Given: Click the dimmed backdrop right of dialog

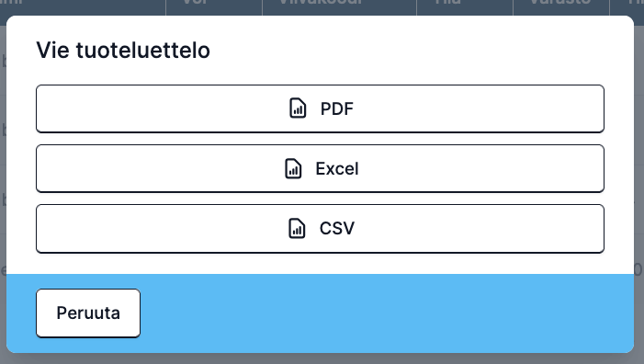Looking at the screenshot, I should click(x=639, y=185).
